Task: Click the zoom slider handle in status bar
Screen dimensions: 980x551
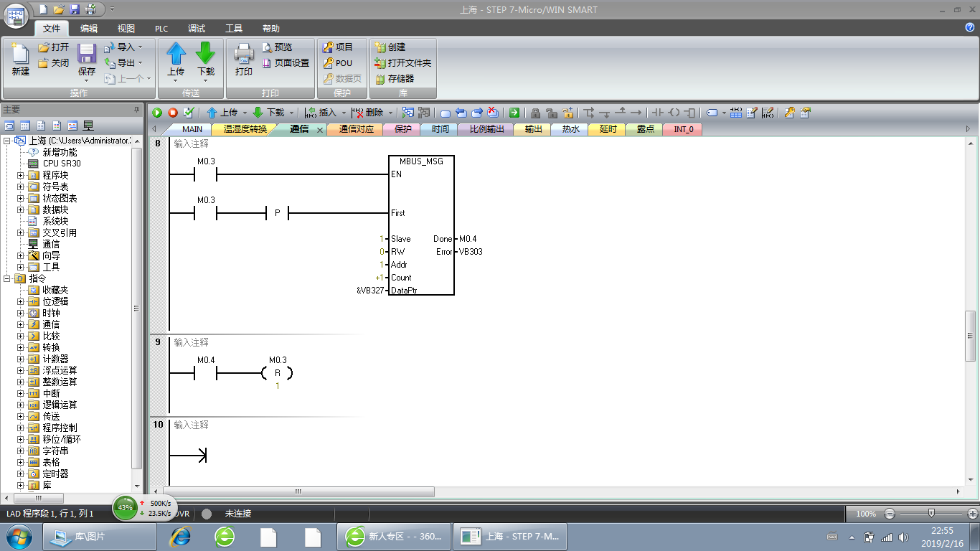Action: pyautogui.click(x=931, y=513)
